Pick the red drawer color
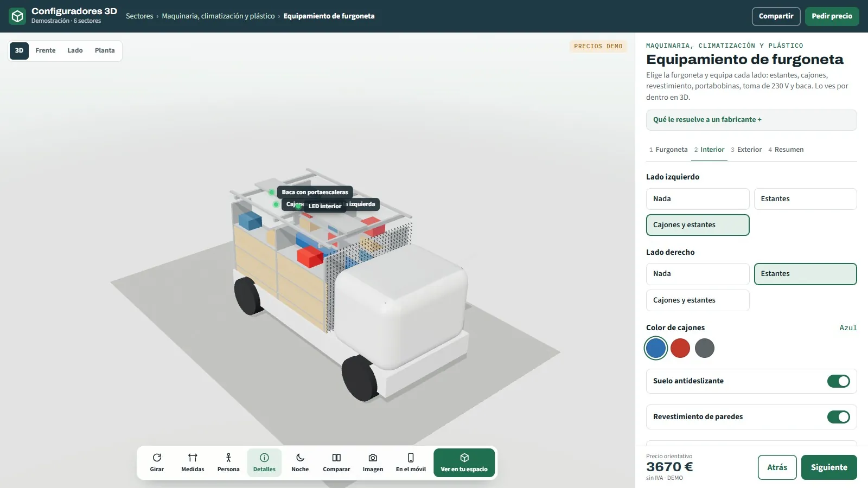The height and width of the screenshot is (488, 868). 680,348
